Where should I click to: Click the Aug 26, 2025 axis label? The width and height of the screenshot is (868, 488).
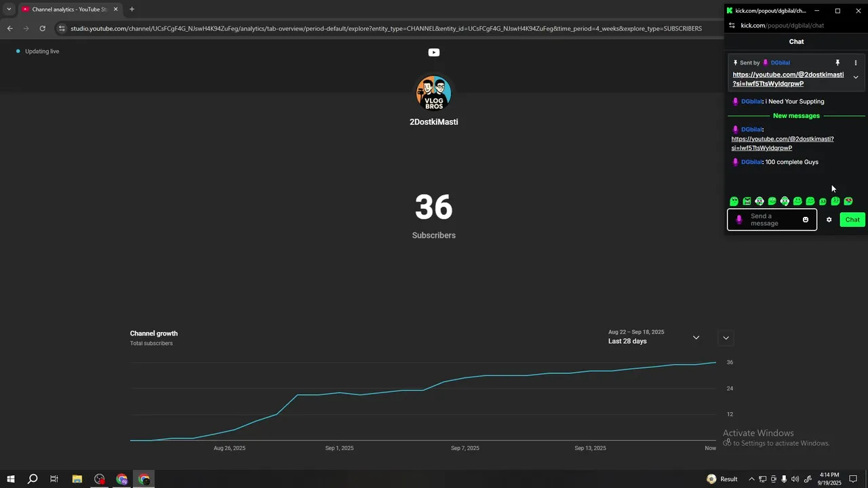[x=229, y=448]
